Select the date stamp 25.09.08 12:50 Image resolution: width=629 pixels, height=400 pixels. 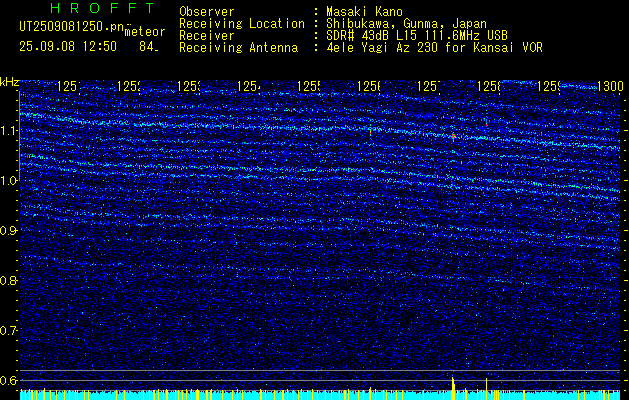tap(68, 47)
